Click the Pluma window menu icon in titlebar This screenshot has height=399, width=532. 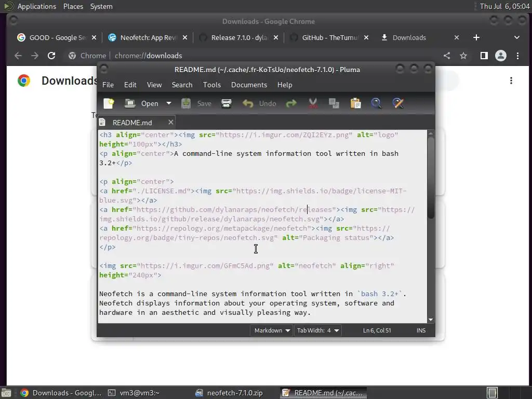(104, 69)
